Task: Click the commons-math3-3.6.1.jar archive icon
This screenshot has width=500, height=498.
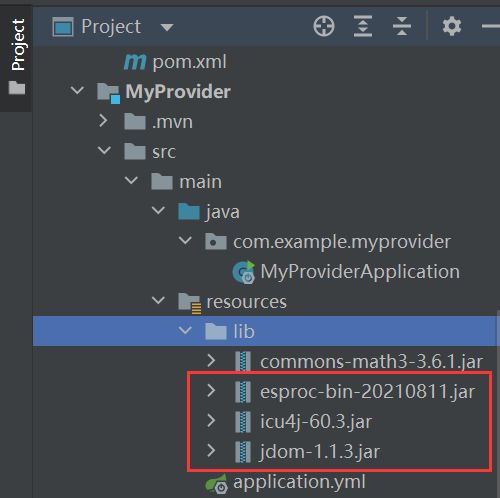Action: tap(243, 361)
